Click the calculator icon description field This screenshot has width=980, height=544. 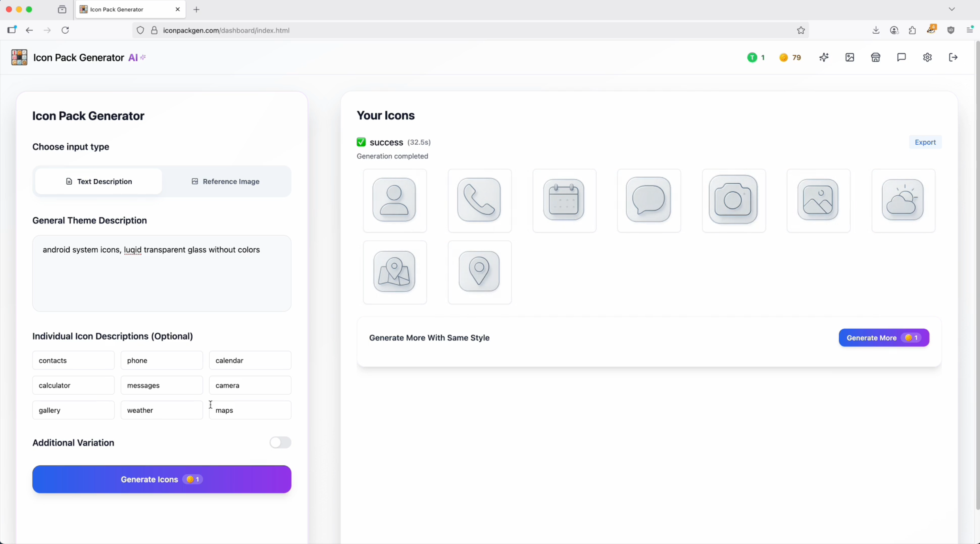coord(74,385)
